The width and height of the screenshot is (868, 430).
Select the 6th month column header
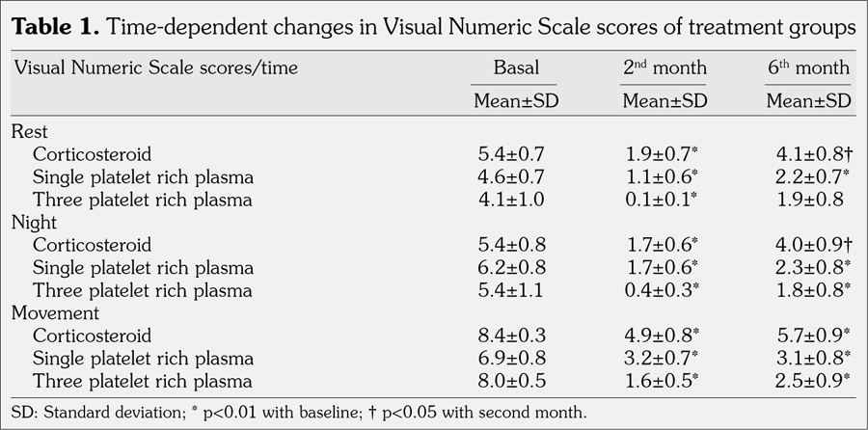[807, 68]
